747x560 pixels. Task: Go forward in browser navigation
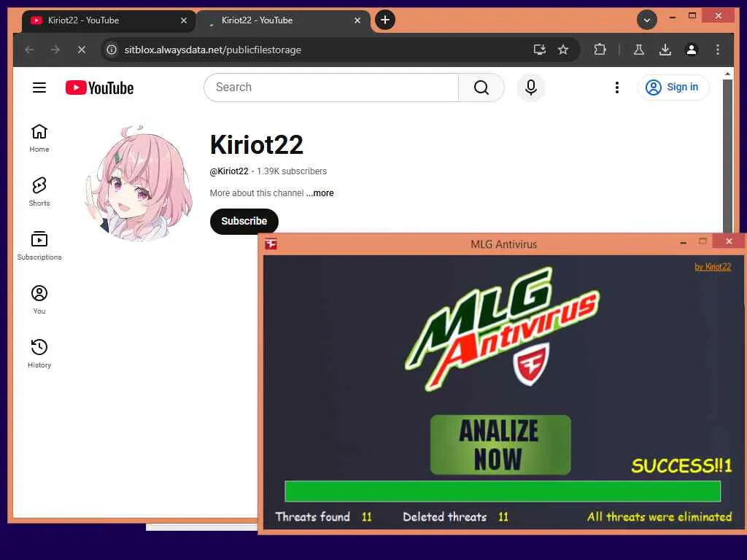coord(55,50)
